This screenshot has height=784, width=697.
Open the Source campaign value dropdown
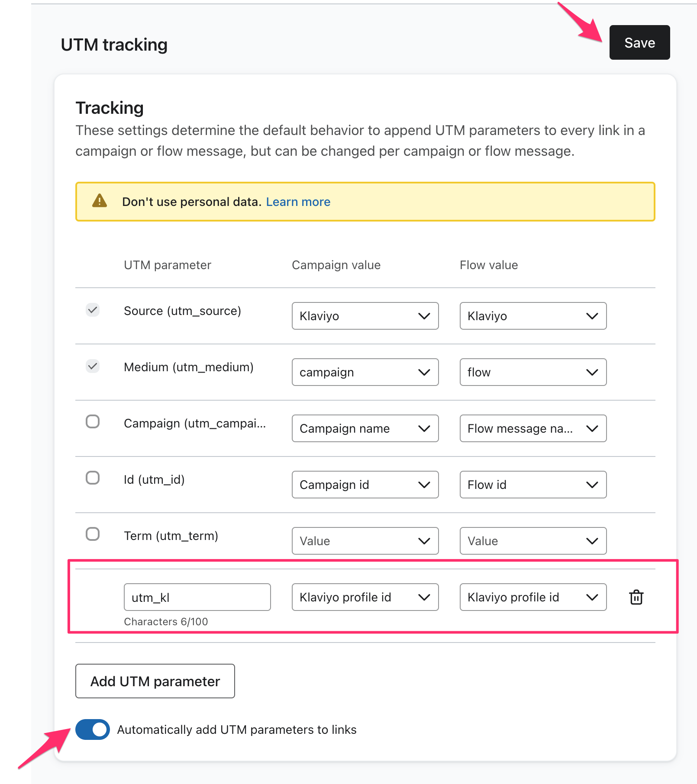365,316
